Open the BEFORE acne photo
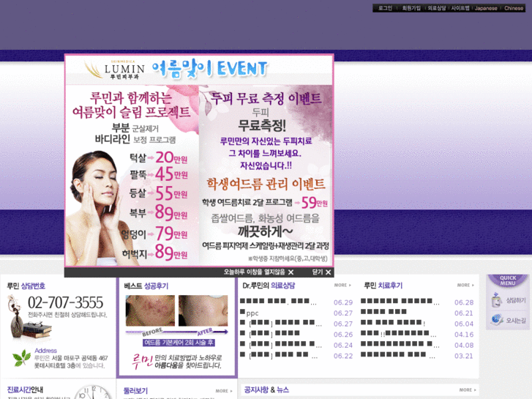This screenshot has height=399, width=532. point(150,310)
